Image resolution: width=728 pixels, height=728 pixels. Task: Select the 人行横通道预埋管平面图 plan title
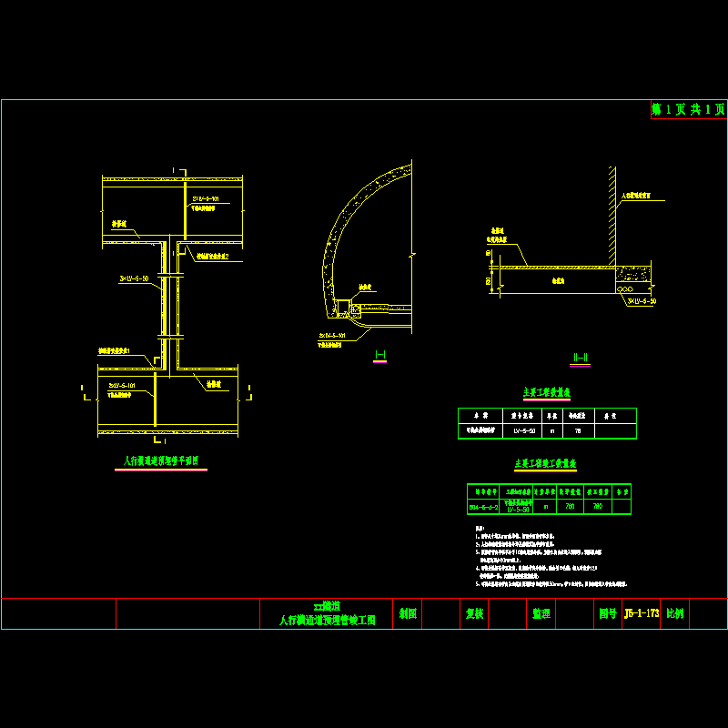point(166,461)
